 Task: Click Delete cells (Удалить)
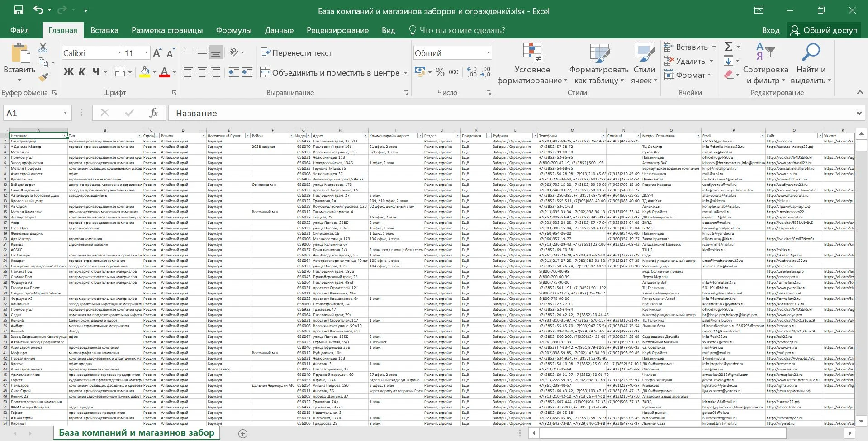[685, 61]
